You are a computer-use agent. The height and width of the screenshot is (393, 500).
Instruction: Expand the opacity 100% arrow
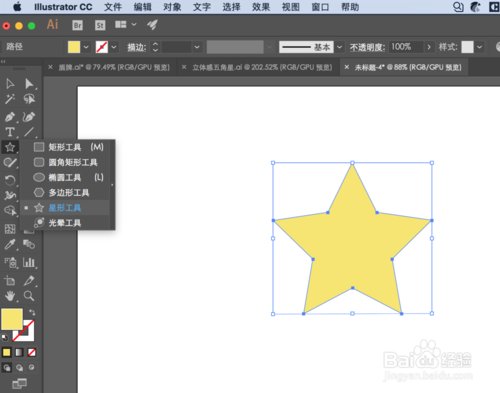tap(429, 47)
